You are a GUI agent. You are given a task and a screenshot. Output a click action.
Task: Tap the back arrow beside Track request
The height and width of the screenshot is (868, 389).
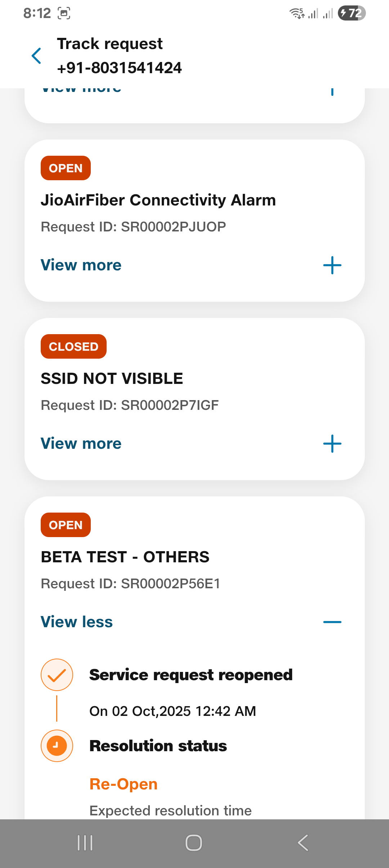click(x=36, y=56)
